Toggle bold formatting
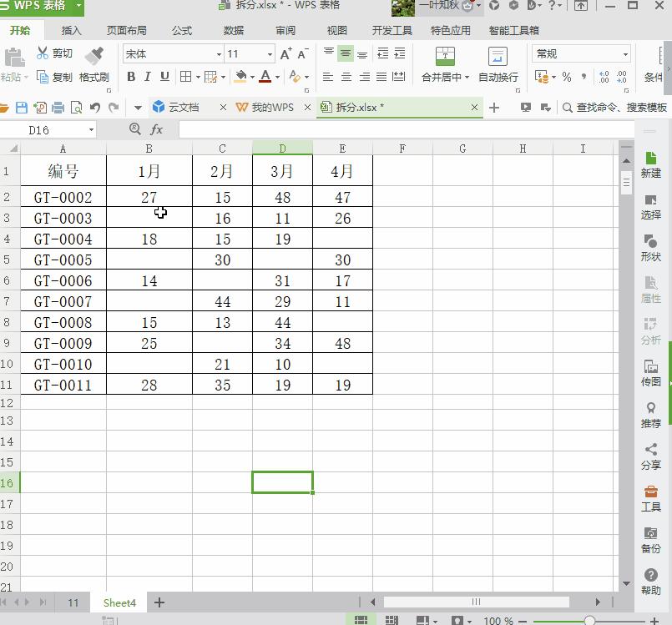 pyautogui.click(x=131, y=77)
